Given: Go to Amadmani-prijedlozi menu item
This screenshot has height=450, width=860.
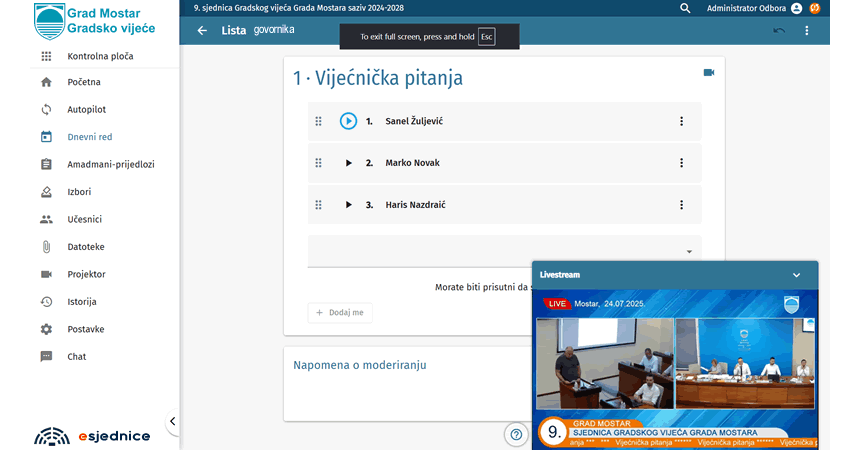Looking at the screenshot, I should pyautogui.click(x=110, y=164).
